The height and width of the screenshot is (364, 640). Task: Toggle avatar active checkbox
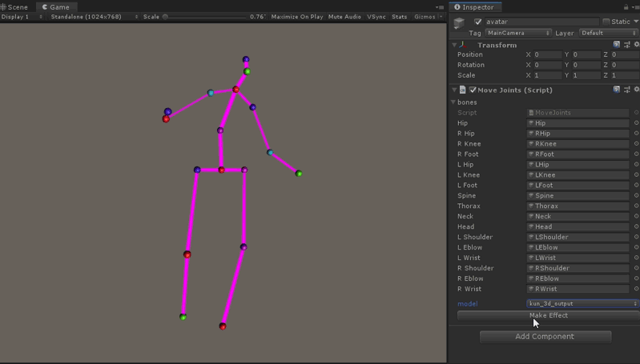click(x=478, y=22)
